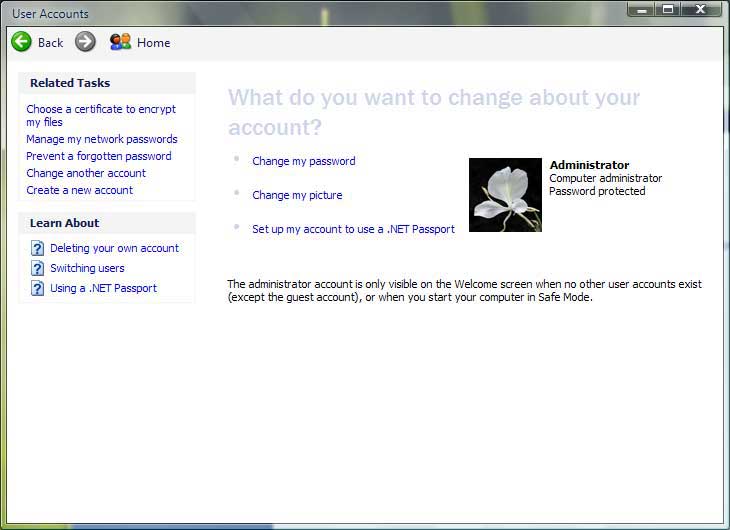Open Using a .NET Passport help link
730x530 pixels.
(103, 288)
